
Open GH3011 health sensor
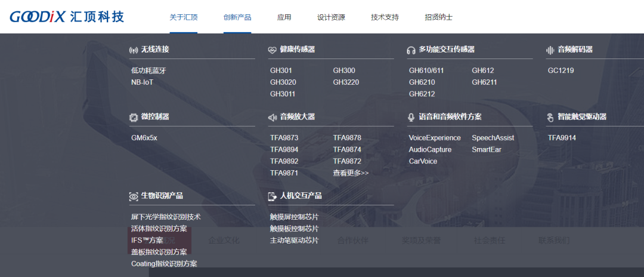pos(283,94)
